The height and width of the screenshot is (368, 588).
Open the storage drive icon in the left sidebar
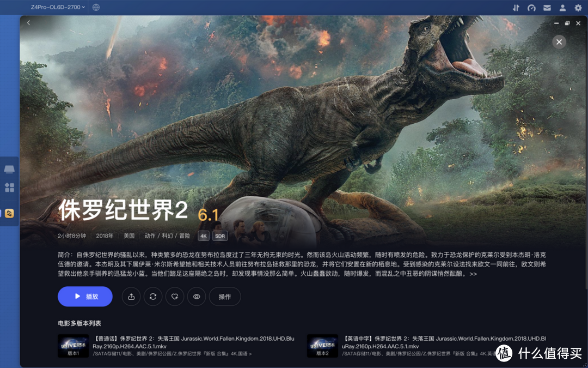point(9,170)
